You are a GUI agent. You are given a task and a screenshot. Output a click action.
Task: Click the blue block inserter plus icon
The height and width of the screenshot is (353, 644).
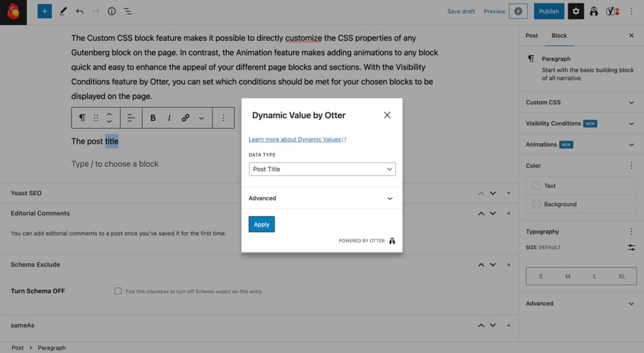tap(45, 11)
